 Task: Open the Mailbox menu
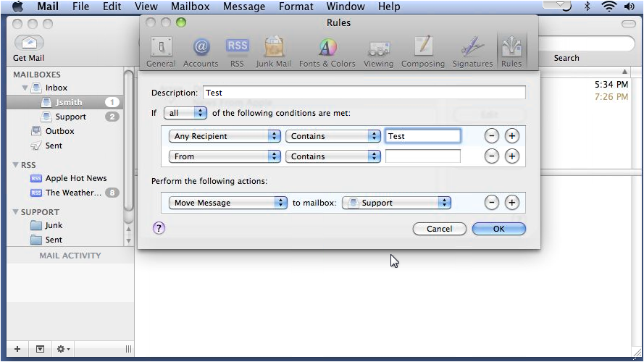tap(190, 7)
